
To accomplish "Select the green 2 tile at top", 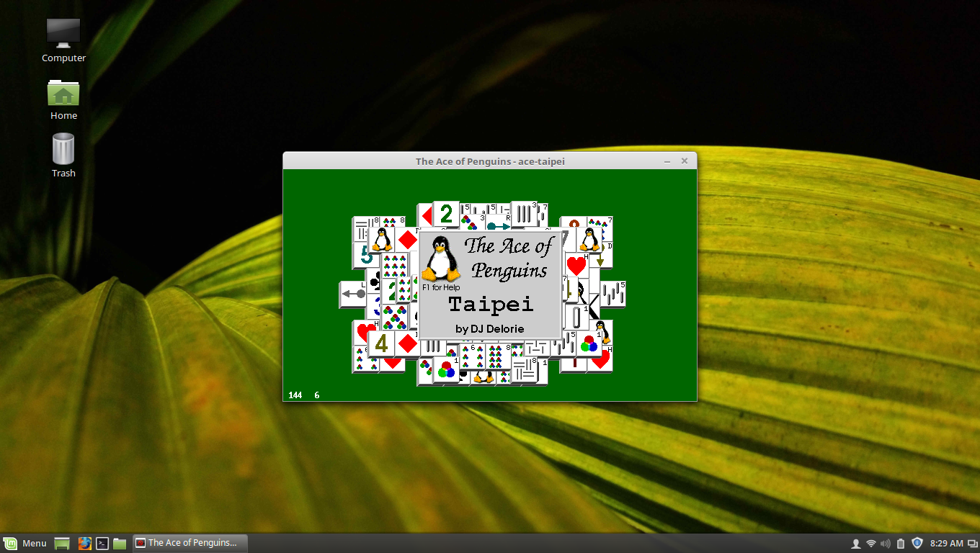I will 447,215.
